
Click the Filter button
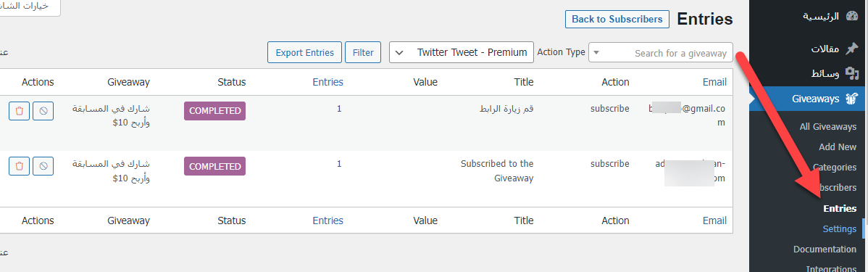(363, 53)
